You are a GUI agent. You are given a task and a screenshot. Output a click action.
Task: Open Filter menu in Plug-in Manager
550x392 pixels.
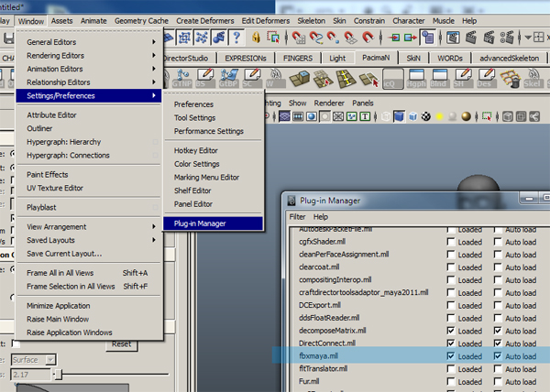(297, 217)
